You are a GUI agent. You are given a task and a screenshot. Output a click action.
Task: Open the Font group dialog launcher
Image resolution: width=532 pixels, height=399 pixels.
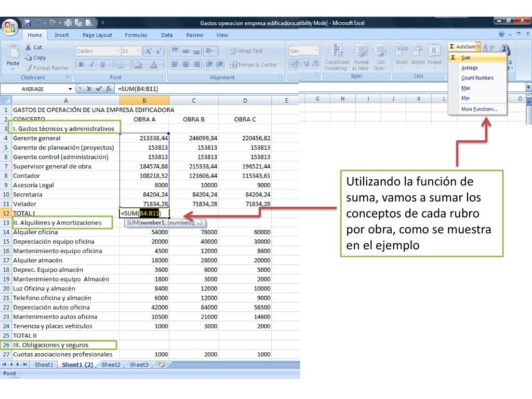coord(162,77)
